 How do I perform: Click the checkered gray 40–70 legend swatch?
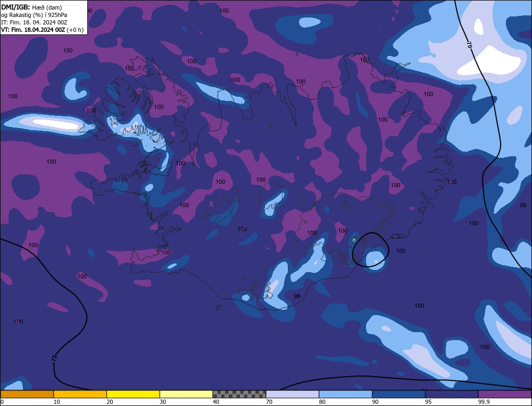(239, 394)
